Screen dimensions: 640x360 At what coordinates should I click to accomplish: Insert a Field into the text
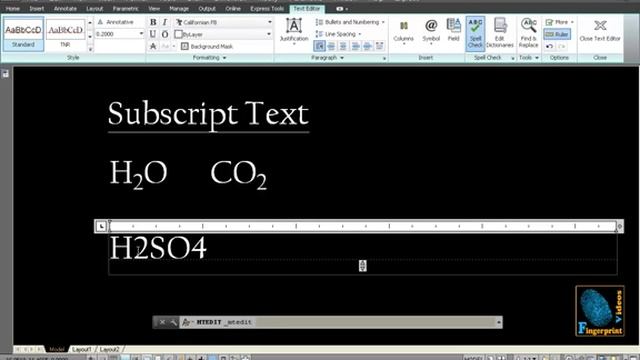453,31
